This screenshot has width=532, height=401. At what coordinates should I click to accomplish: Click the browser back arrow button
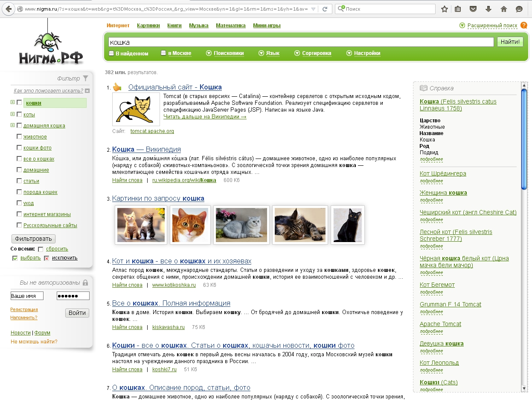(x=9, y=9)
